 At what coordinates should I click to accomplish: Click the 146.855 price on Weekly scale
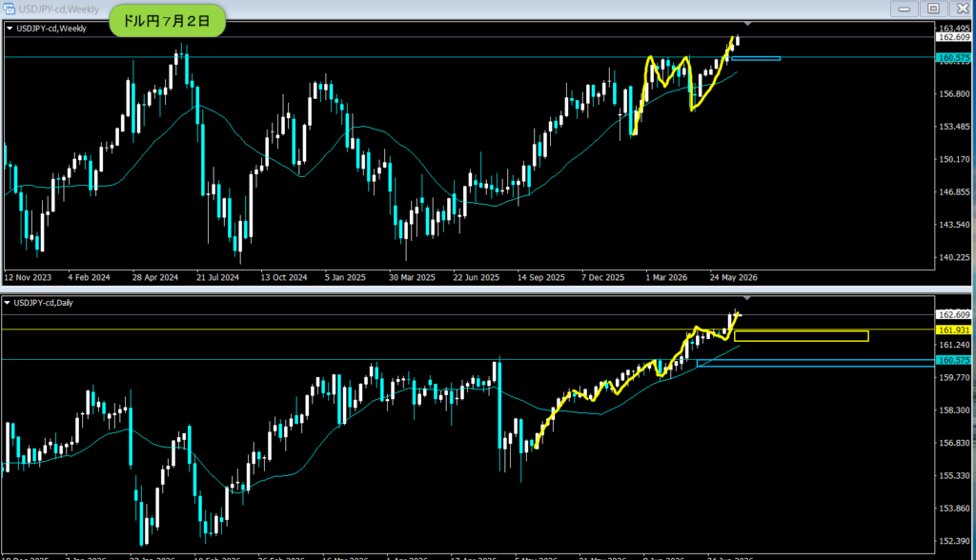[x=953, y=191]
